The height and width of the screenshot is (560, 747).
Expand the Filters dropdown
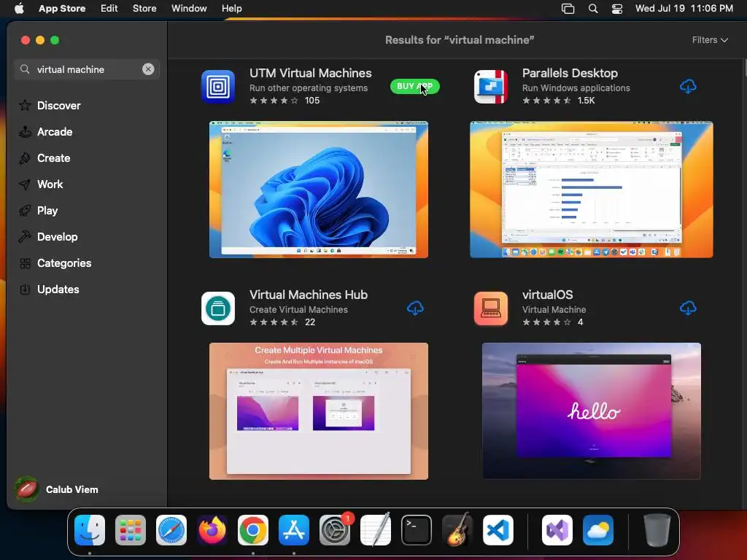(710, 40)
